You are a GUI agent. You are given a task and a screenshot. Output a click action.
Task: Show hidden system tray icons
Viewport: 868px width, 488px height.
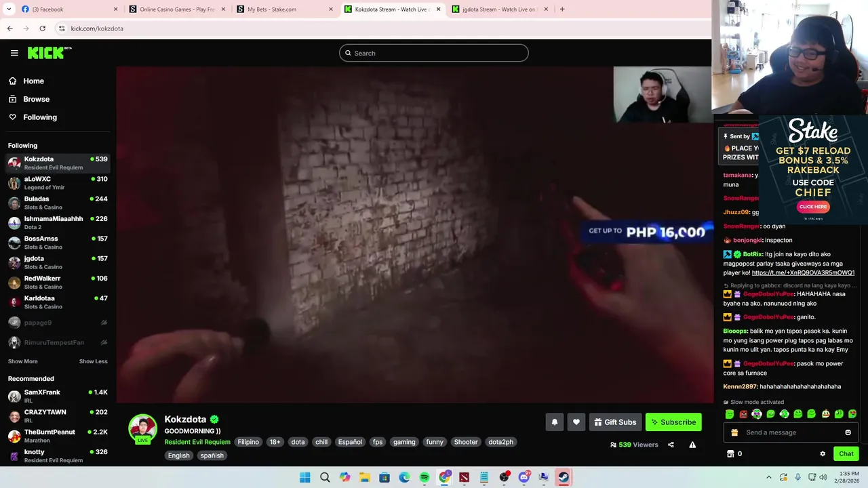(x=769, y=477)
